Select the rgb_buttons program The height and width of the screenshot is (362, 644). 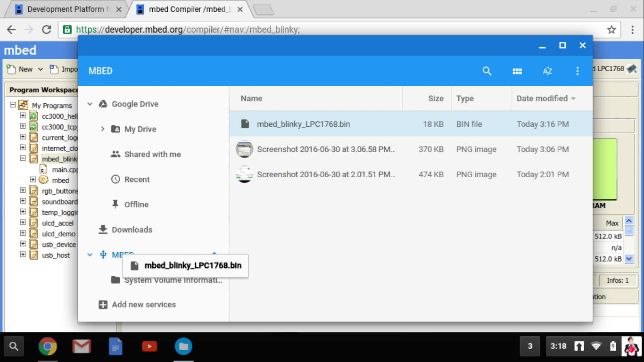(x=59, y=191)
